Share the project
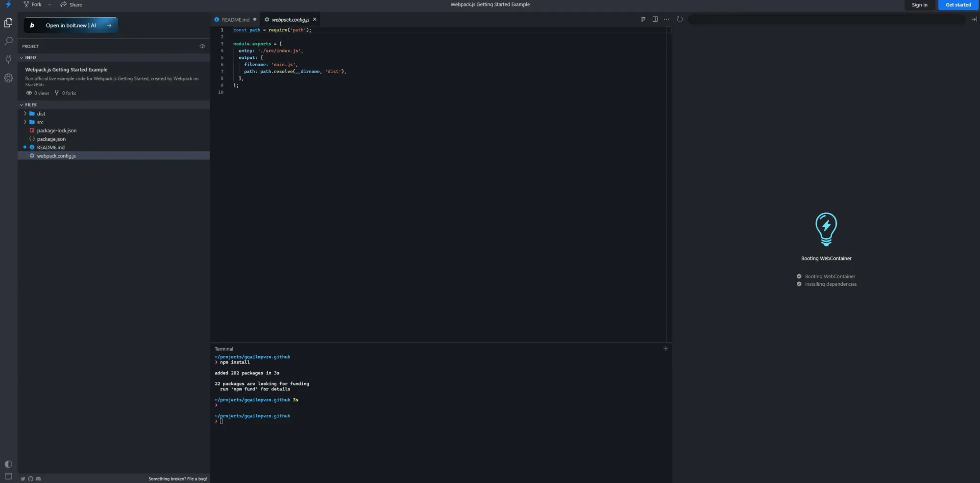Screen dimensions: 980x483 (x=71, y=4)
